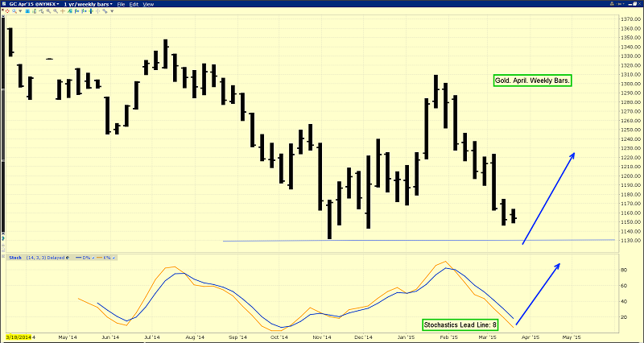
Task: Open the Edit menu
Action: 134,4
